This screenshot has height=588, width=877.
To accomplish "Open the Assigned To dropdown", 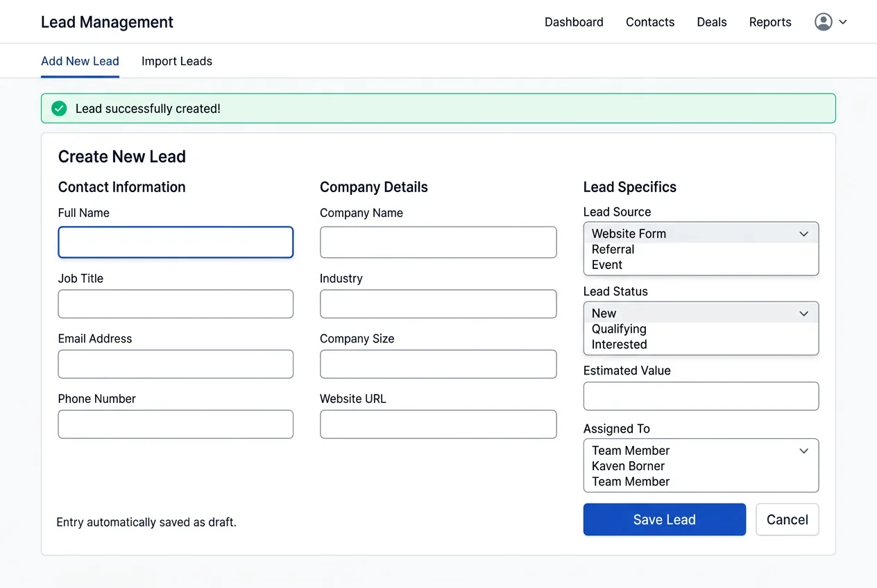I will tap(701, 451).
